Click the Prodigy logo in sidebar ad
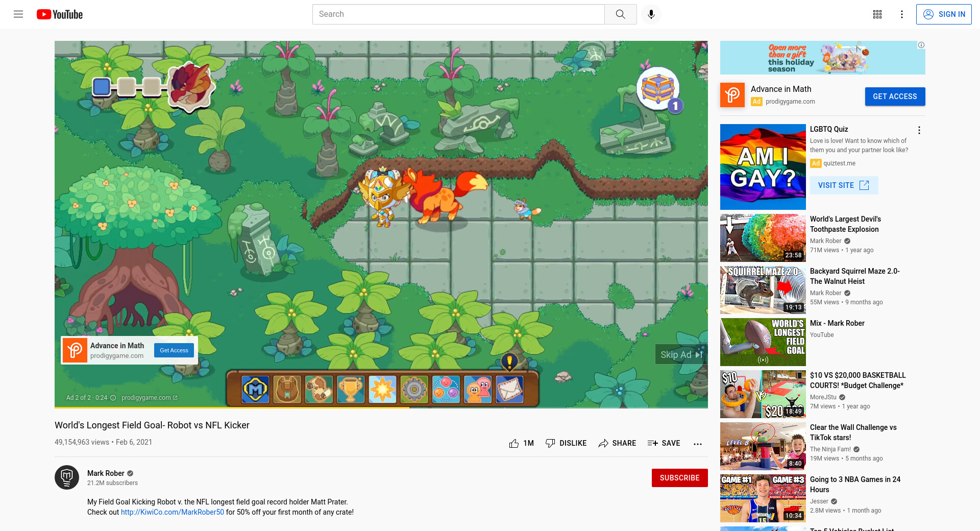 point(732,95)
